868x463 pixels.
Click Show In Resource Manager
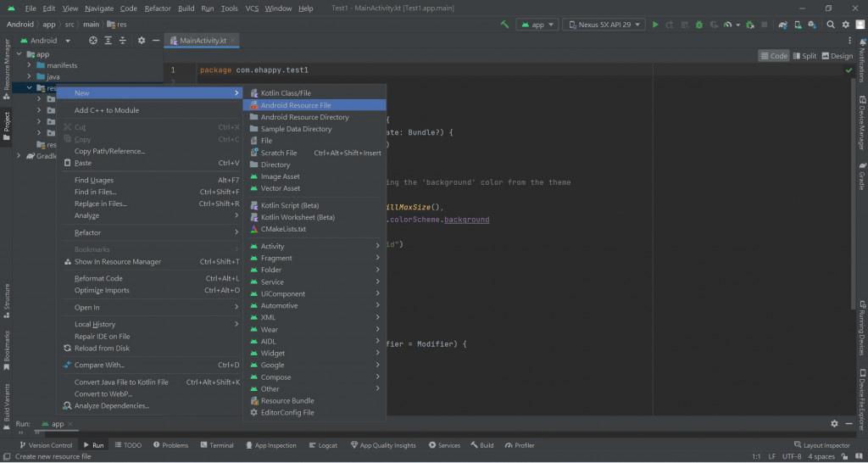(x=151, y=261)
